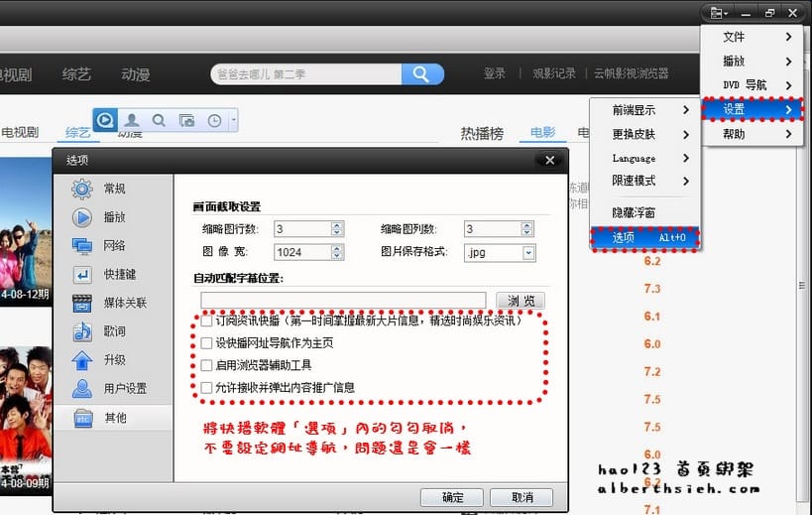Expand the DVD 导航 submenu
Image resolution: width=812 pixels, height=515 pixels.
pos(752,85)
